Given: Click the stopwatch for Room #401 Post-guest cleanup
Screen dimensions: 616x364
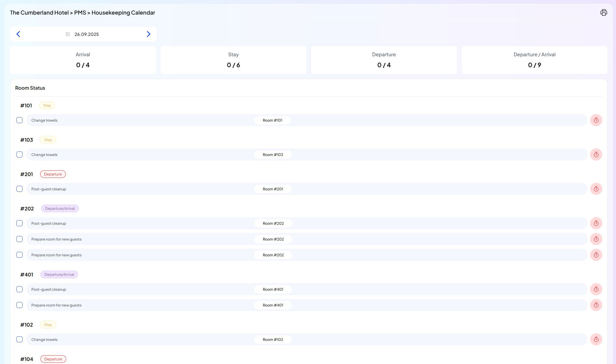Looking at the screenshot, I should 596,289.
